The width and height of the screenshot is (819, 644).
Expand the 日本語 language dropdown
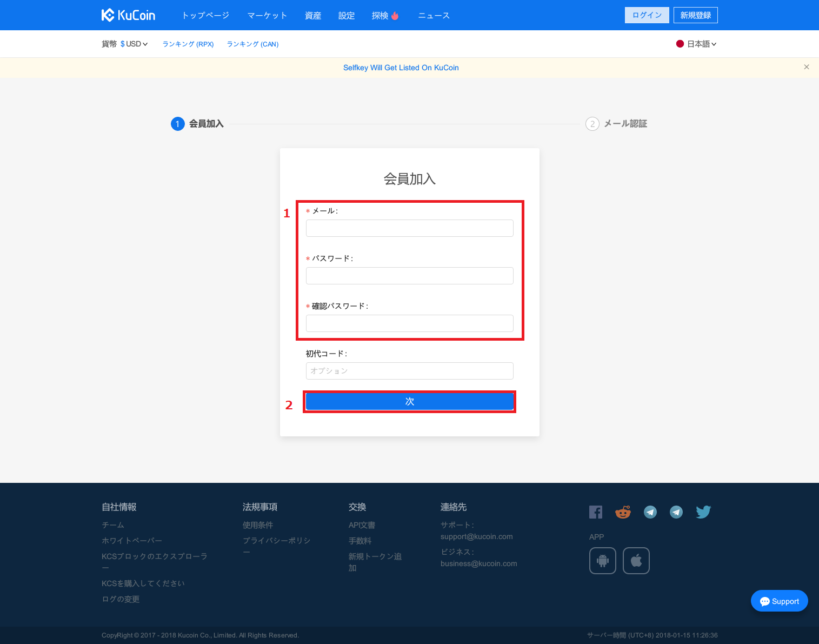[697, 44]
